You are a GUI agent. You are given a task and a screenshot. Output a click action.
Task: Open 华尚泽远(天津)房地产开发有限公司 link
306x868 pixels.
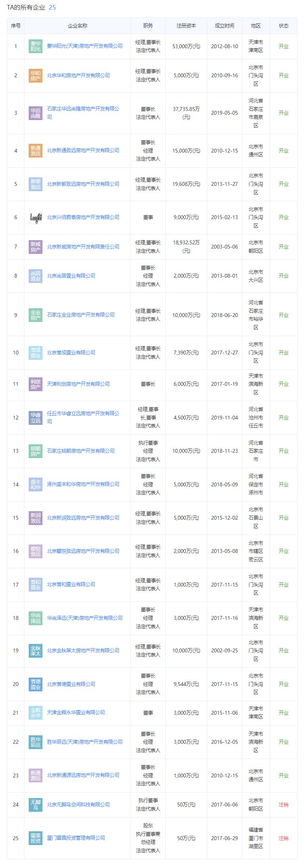85,618
